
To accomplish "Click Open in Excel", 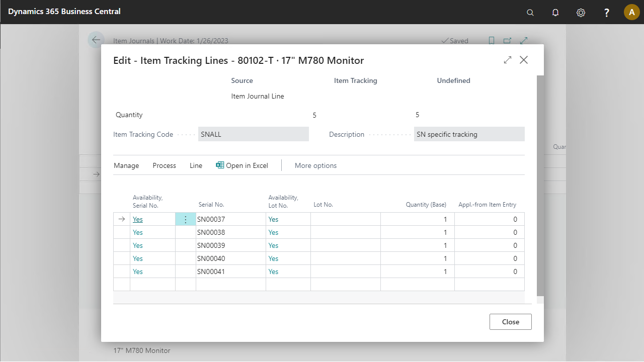I will click(242, 165).
